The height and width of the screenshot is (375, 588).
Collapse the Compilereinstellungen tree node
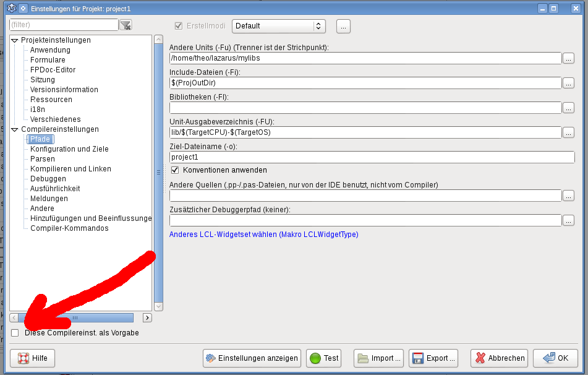pyautogui.click(x=15, y=129)
